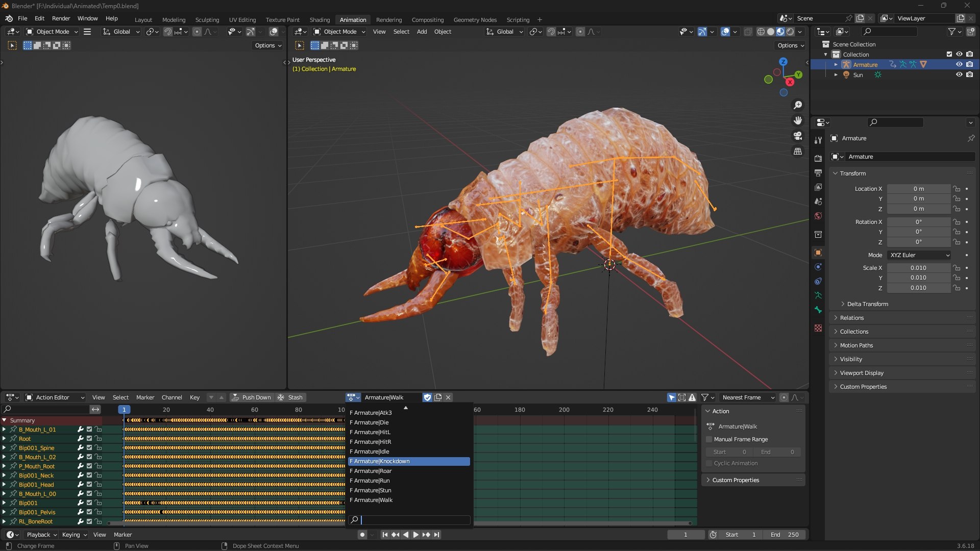Toggle Location X lock icon
980x551 pixels.
(957, 189)
